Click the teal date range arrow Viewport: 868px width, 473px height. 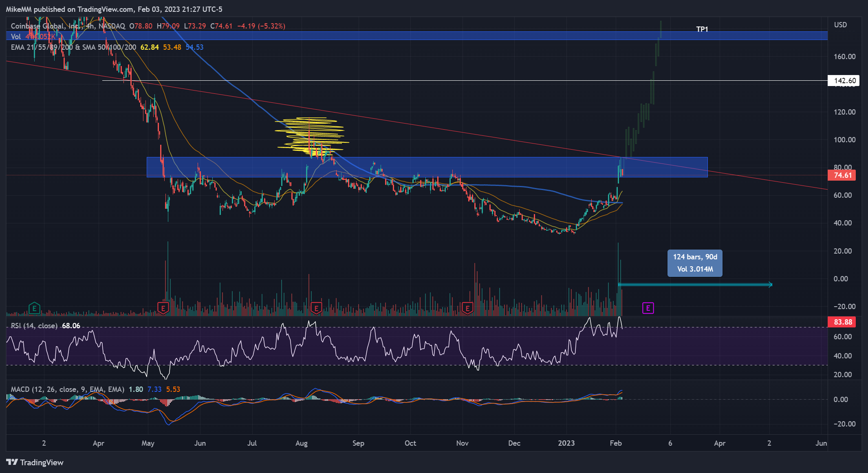click(695, 285)
